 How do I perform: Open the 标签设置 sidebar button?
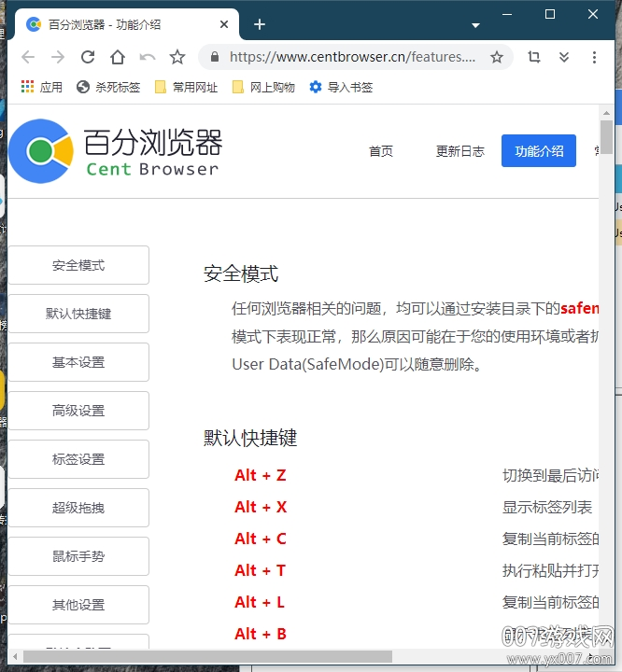[78, 459]
